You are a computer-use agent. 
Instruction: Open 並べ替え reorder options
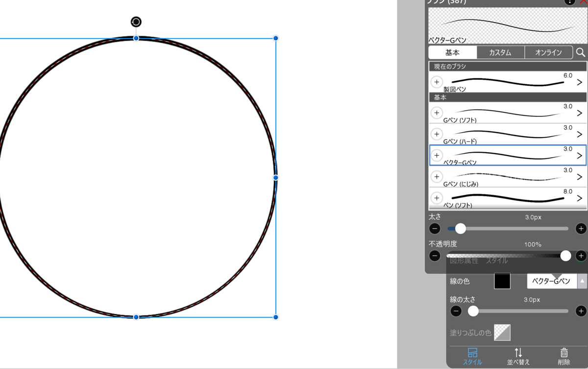click(x=518, y=356)
